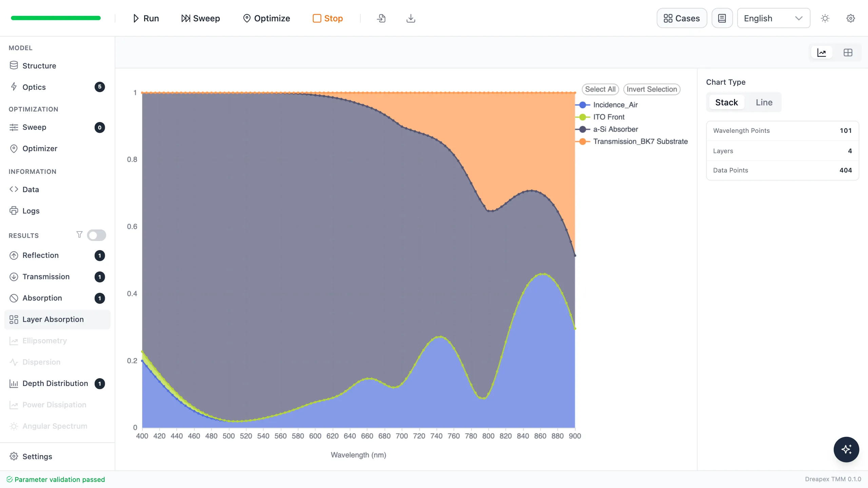The image size is (868, 488).
Task: Open the AI assistant sparkle button
Action: click(846, 449)
